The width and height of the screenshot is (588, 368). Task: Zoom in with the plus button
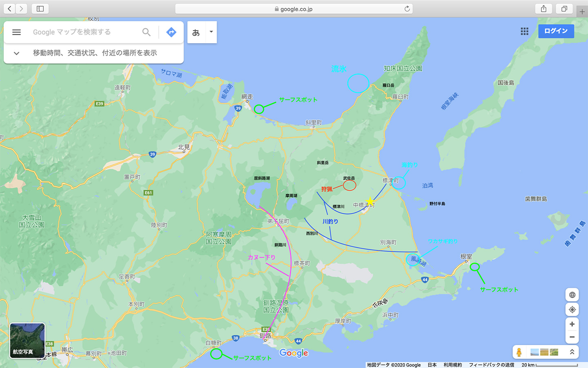point(572,324)
